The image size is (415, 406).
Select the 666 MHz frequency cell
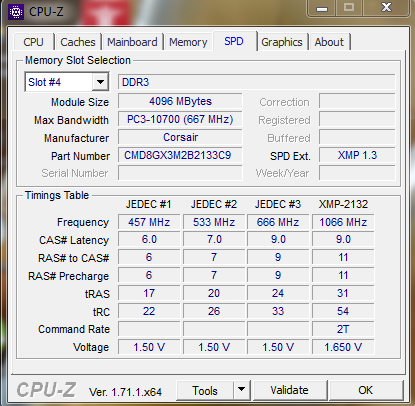(x=278, y=222)
